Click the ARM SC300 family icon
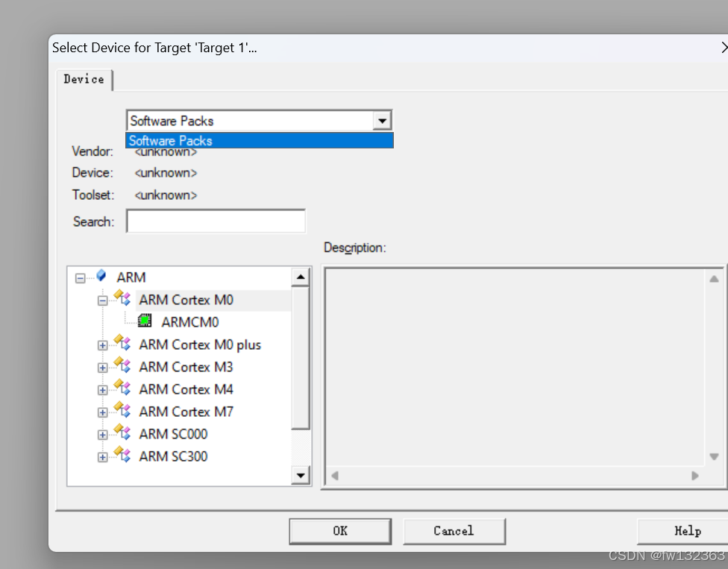Viewport: 728px width, 569px height. [x=122, y=454]
